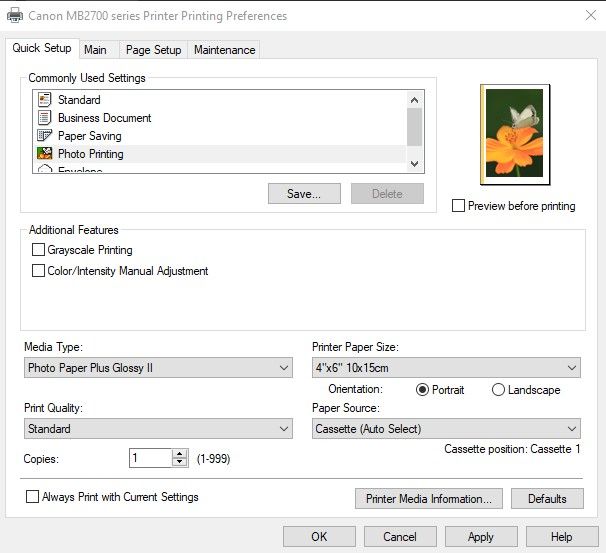
Task: Click the Paper Saving icon
Action: 44,136
